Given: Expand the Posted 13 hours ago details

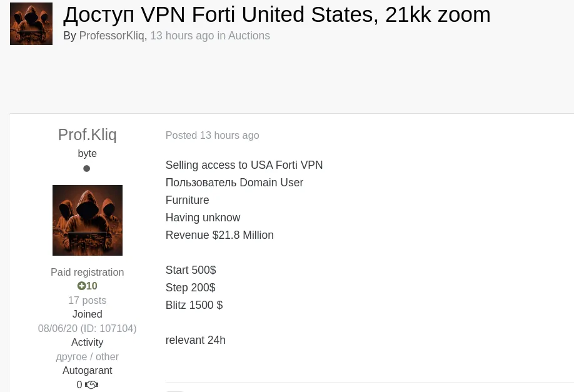Looking at the screenshot, I should [x=212, y=135].
